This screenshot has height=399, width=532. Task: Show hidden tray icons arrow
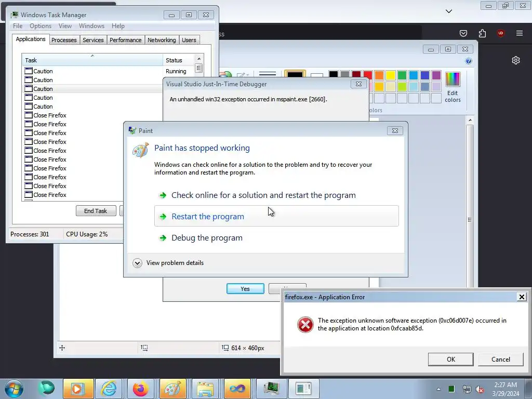438,389
